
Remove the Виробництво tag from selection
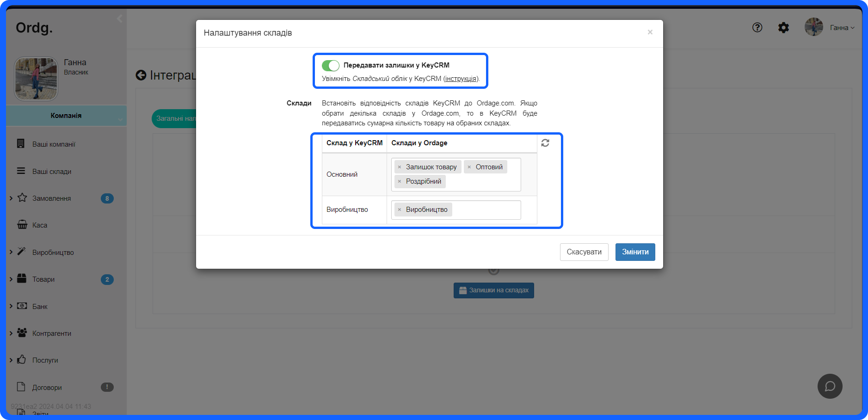[400, 210]
